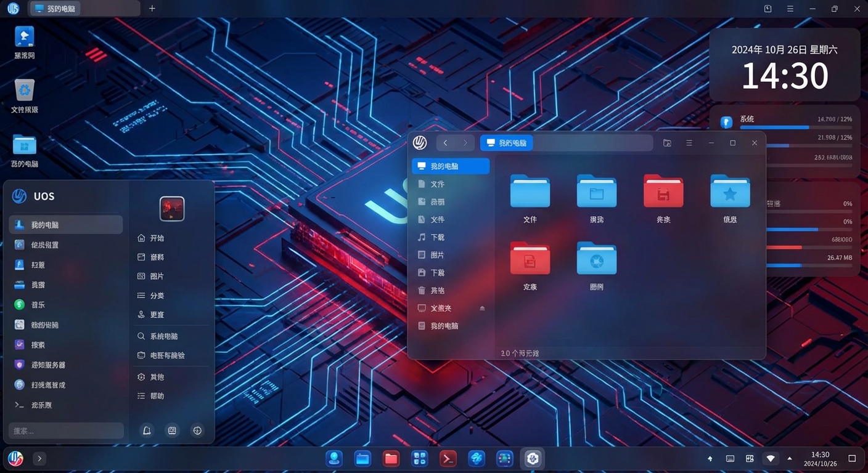Open the star folder in file manager
This screenshot has width=868, height=473.
(x=730, y=192)
